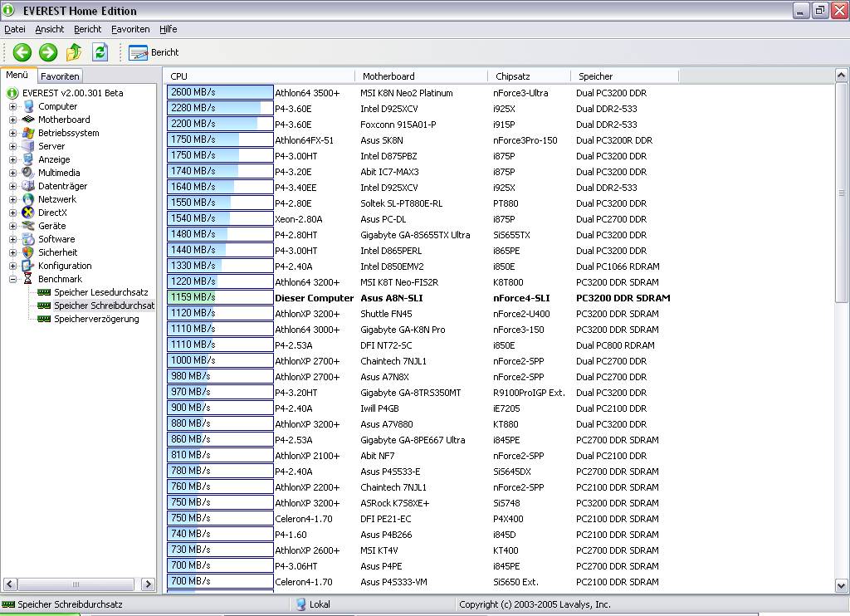Collapse the Benchmark tree node
The height and width of the screenshot is (616, 850).
12,279
